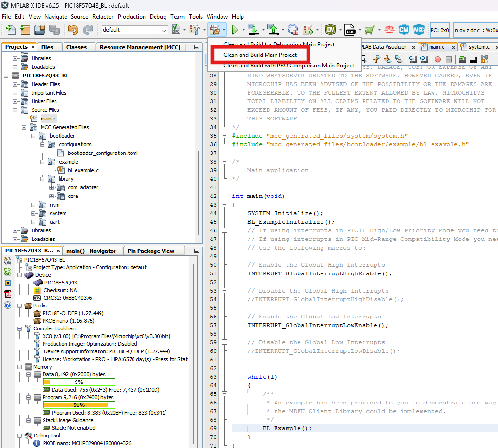The width and height of the screenshot is (498, 448).
Task: Start macro recording with red circle button
Action: coord(437,59)
